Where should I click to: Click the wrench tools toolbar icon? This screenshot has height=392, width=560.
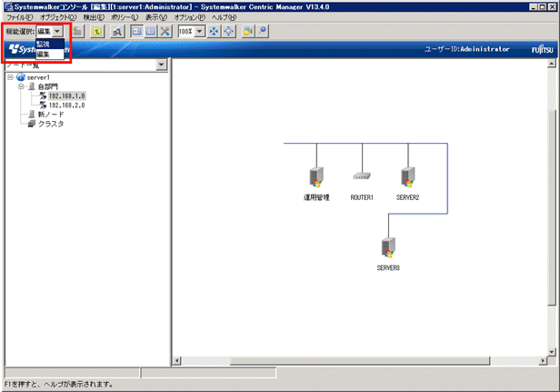coord(165,32)
